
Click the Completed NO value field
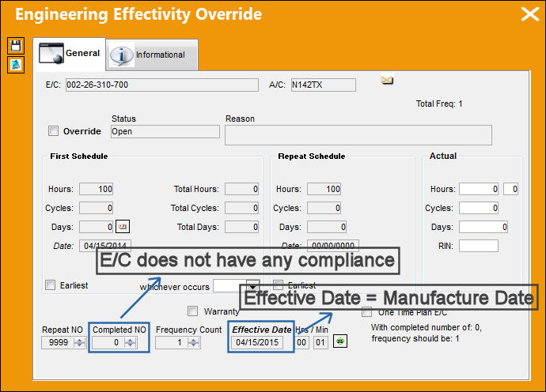pyautogui.click(x=109, y=342)
